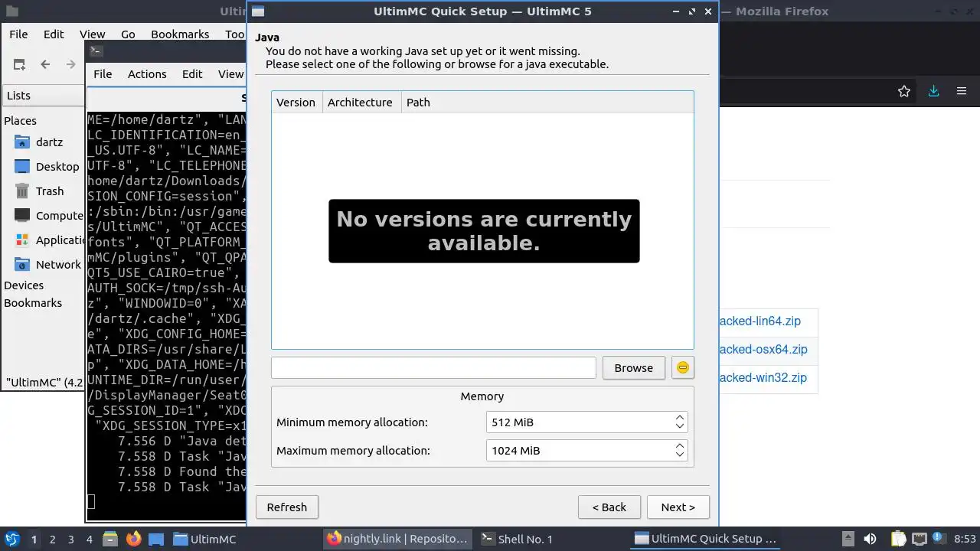Increase maximum memory allocation with up arrow

(680, 446)
